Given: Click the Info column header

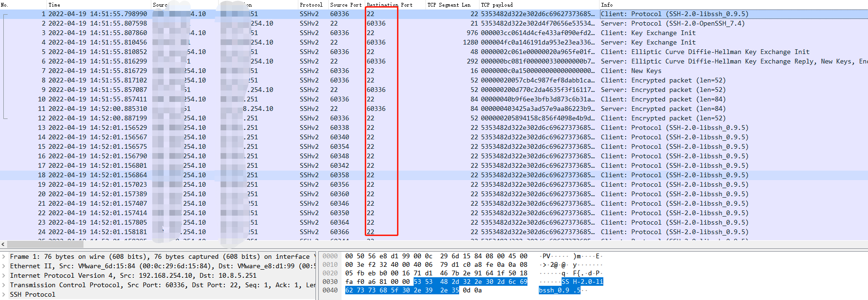Looking at the screenshot, I should [606, 5].
